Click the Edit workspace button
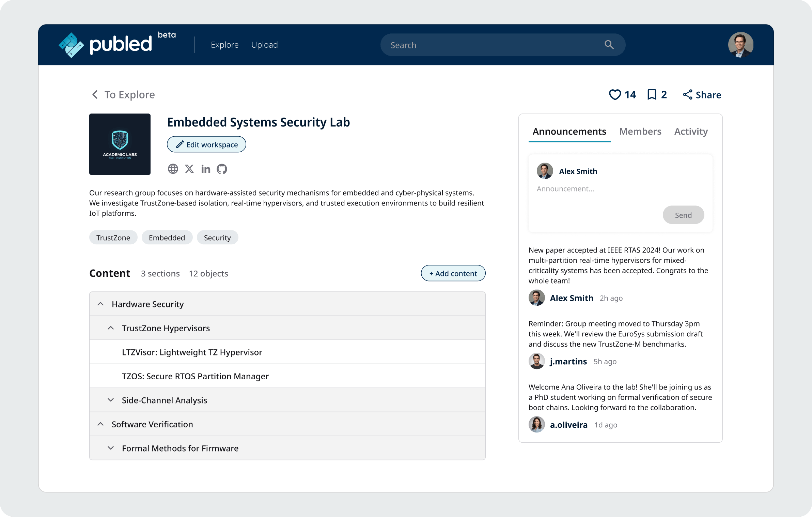Screen dimensions: 812x517 (206, 145)
